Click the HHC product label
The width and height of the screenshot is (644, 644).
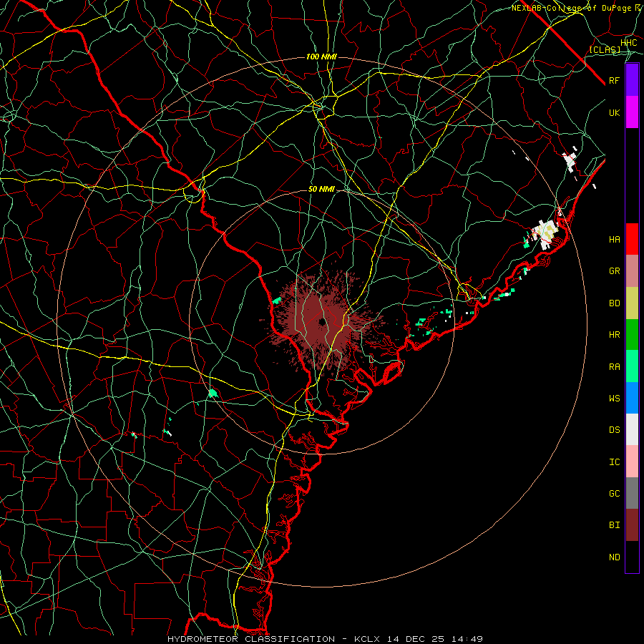click(x=628, y=43)
